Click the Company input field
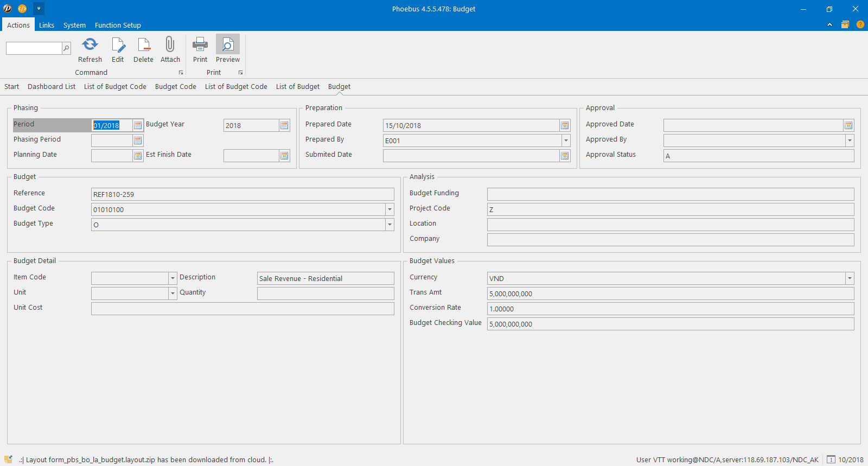 671,240
